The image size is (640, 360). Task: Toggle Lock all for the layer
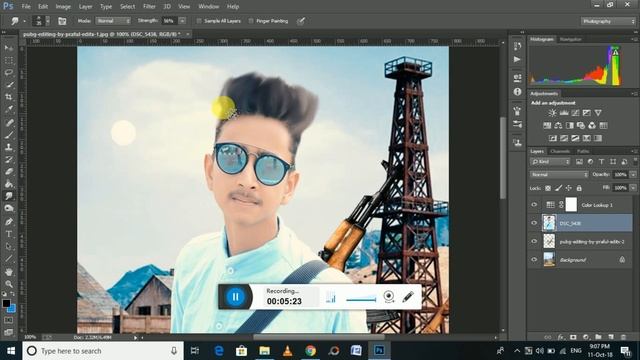tap(579, 188)
